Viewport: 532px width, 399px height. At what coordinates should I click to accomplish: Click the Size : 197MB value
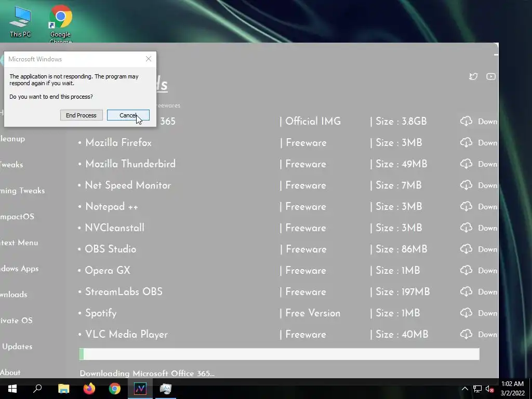403,292
